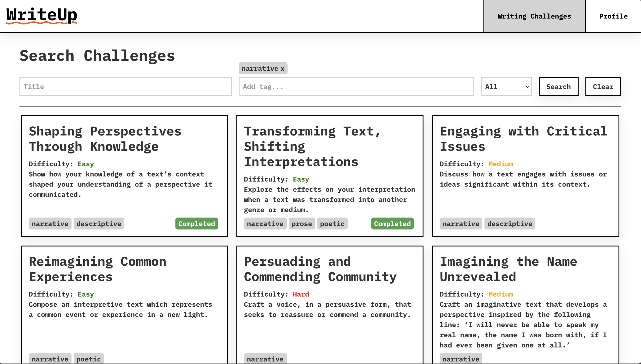
Task: Go to the Profile tab
Action: coord(613,16)
